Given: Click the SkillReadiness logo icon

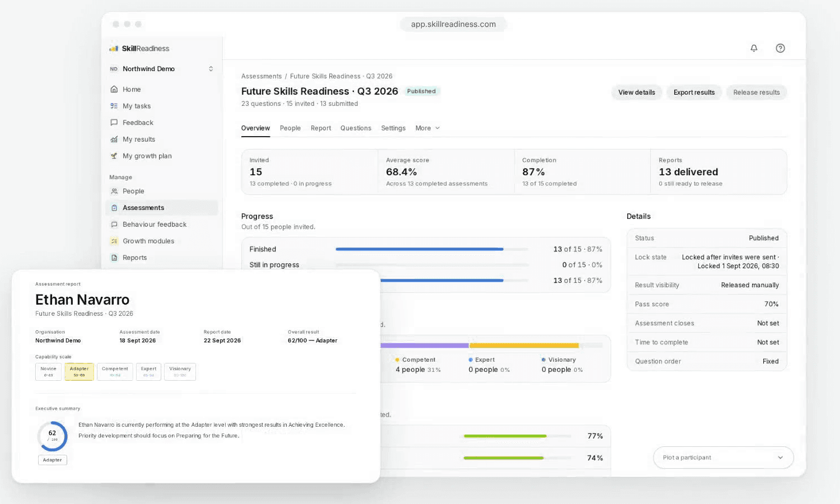Looking at the screenshot, I should click(114, 49).
